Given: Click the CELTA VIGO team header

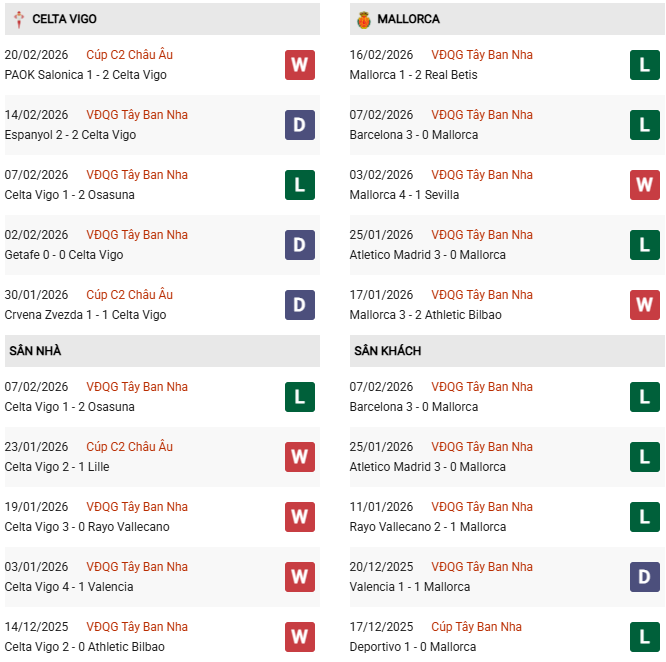Looking at the screenshot, I should [x=64, y=19].
